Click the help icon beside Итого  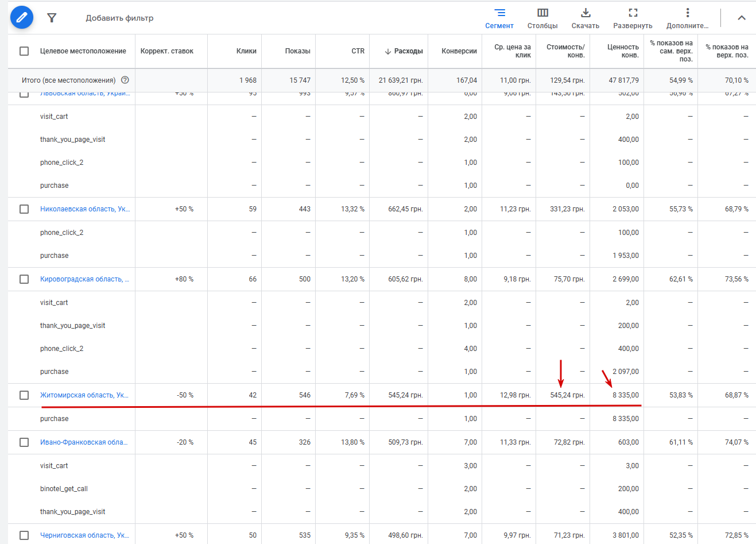tap(125, 80)
